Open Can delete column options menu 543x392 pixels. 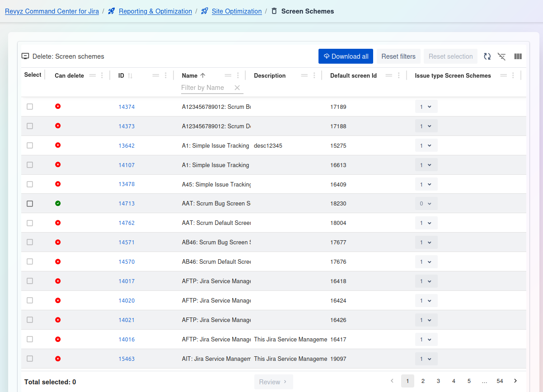click(102, 75)
